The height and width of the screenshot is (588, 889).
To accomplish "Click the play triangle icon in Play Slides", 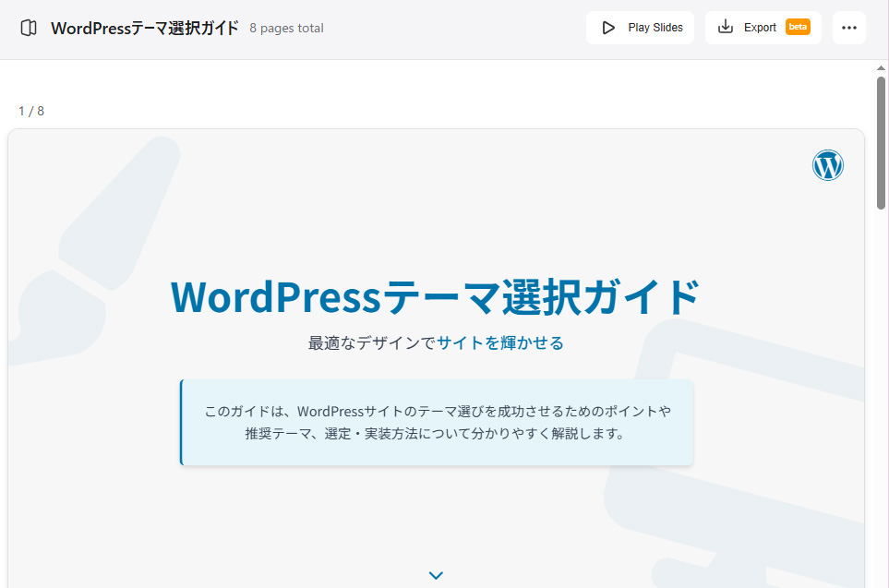I will (608, 27).
